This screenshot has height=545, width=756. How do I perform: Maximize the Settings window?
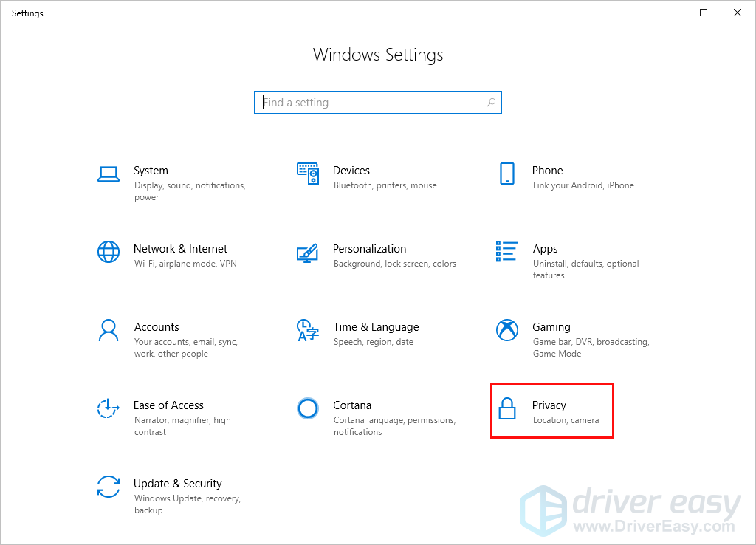(704, 13)
